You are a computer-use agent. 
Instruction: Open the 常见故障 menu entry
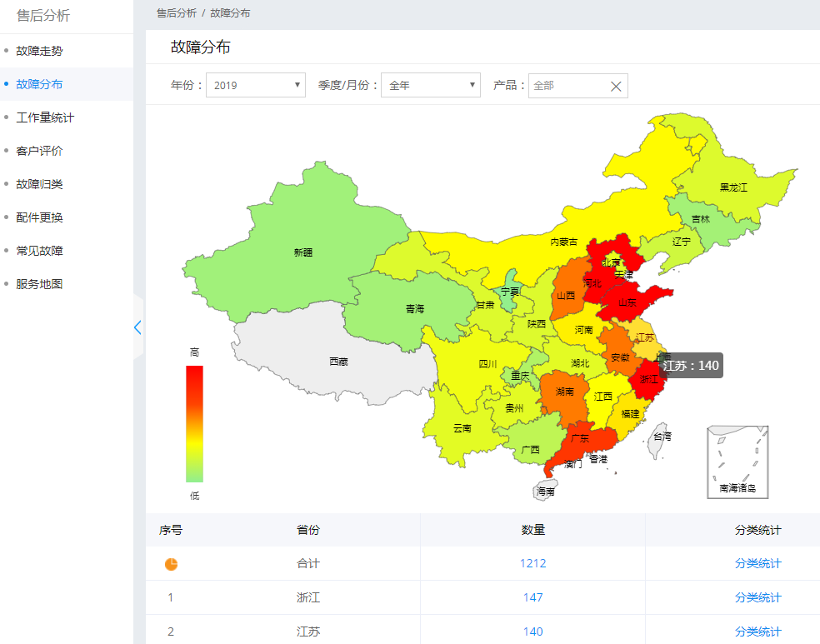pos(39,251)
